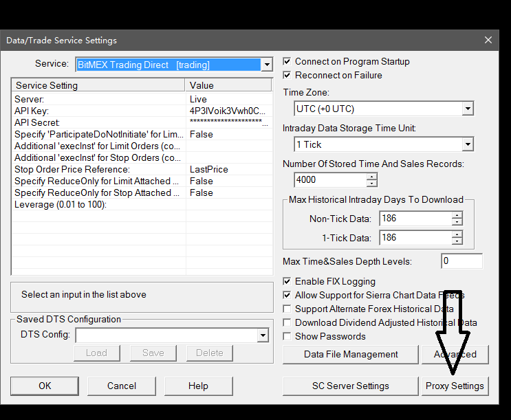Open the Service dropdown list
The width and height of the screenshot is (511, 420).
267,65
